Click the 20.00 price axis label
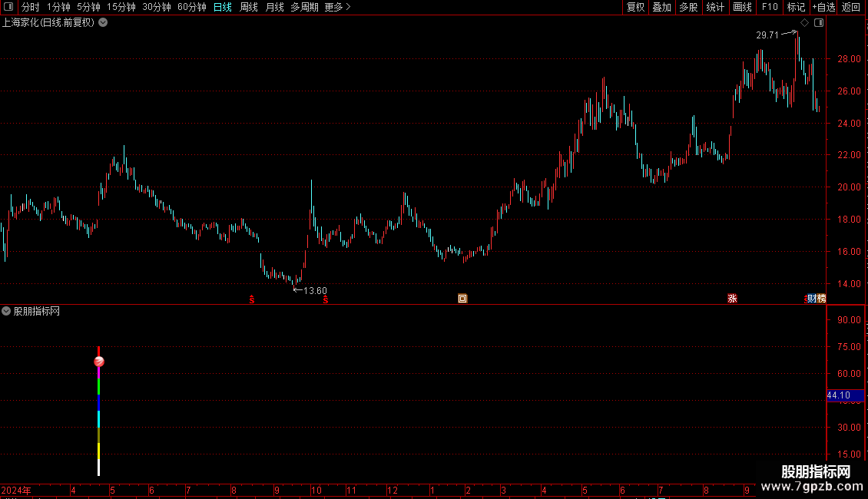868x499 pixels. [849, 187]
